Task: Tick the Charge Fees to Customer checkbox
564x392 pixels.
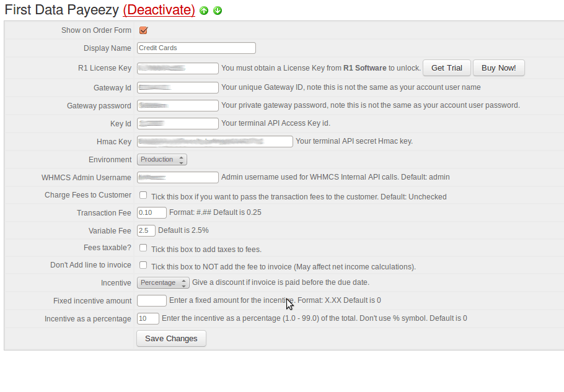Action: coord(143,195)
